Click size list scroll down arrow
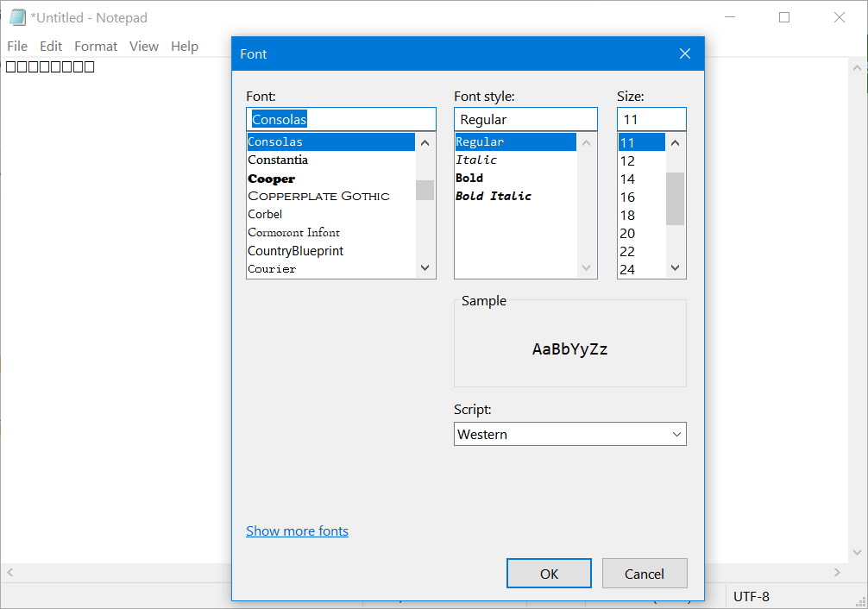The height and width of the screenshot is (609, 868). click(x=675, y=268)
